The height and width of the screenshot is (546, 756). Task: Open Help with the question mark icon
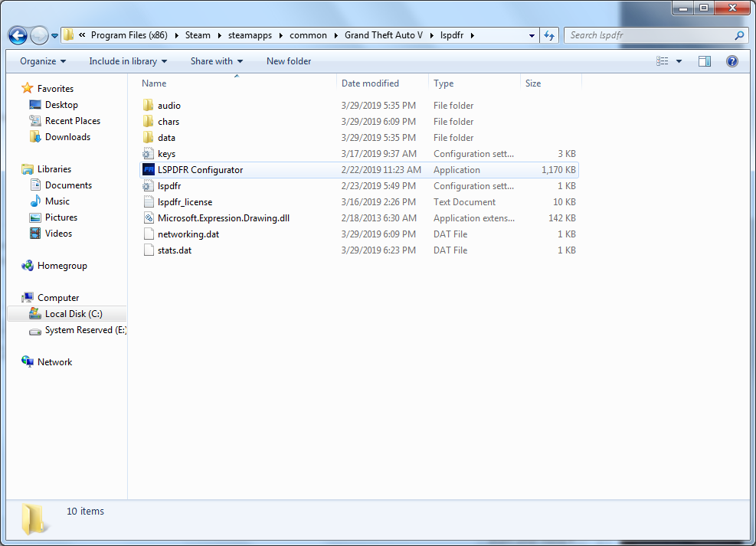tap(732, 61)
